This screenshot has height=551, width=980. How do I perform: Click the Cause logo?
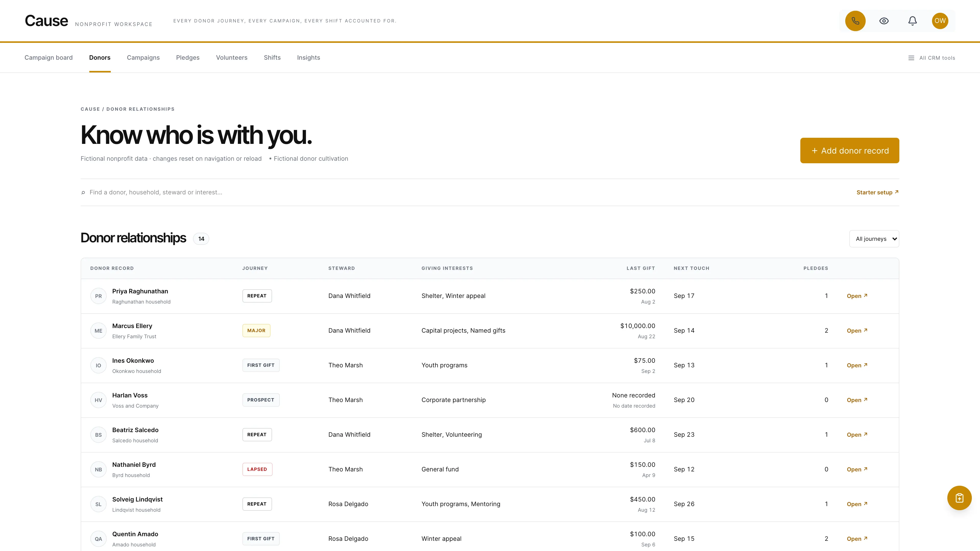point(46,21)
